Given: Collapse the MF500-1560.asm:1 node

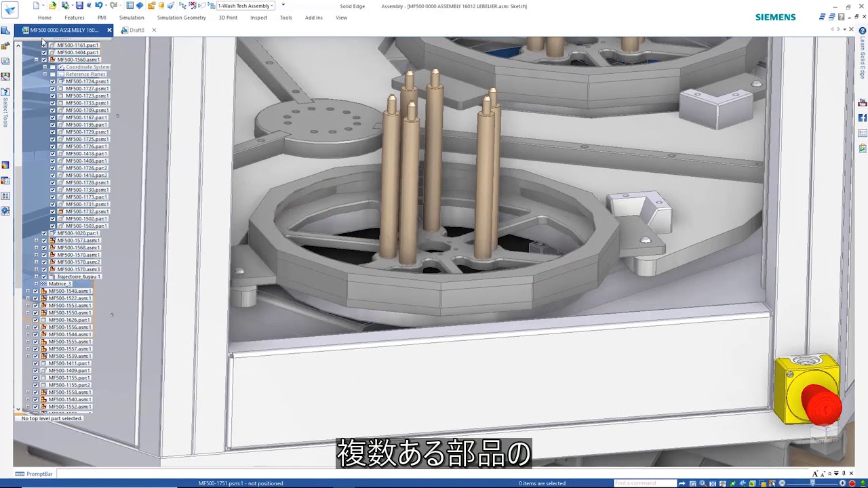Looking at the screenshot, I should tap(36, 60).
